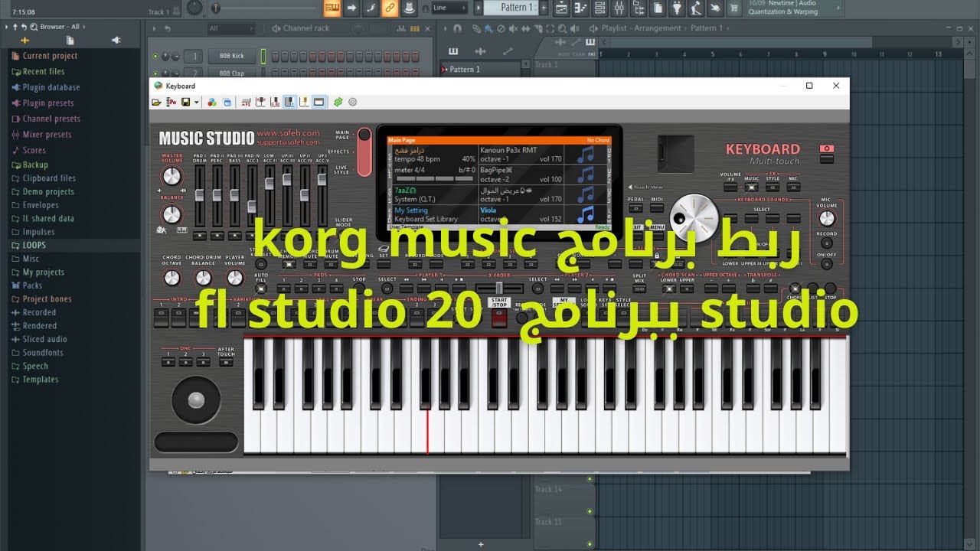Toggle the AUTO FILL button
Screen dimensions: 980x551
point(261,289)
